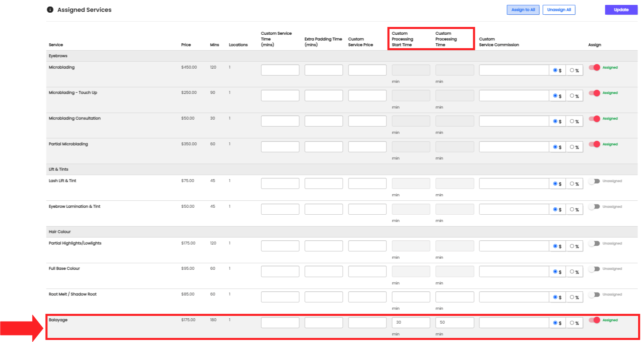Viewport: 644px width, 342px height.
Task: Click Balayage processing time field showing 50
Action: pyautogui.click(x=454, y=323)
